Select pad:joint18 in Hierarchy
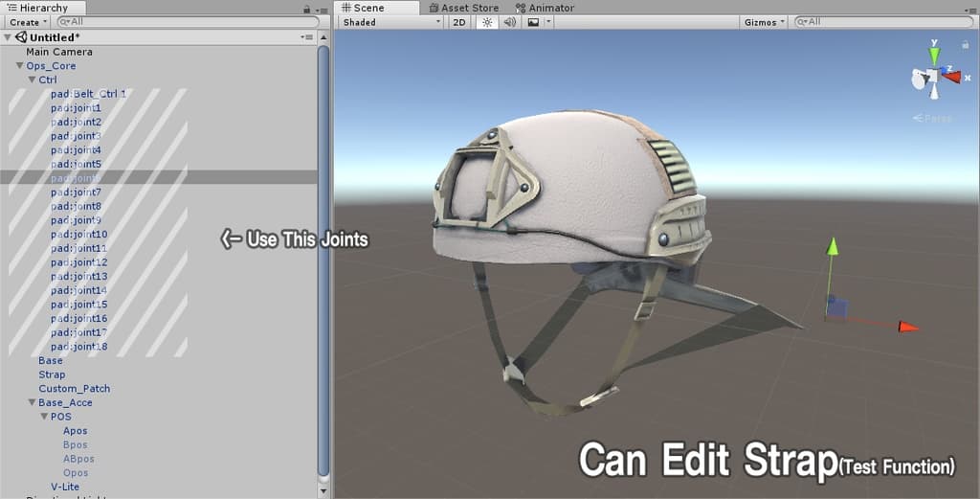This screenshot has height=499, width=980. point(78,347)
